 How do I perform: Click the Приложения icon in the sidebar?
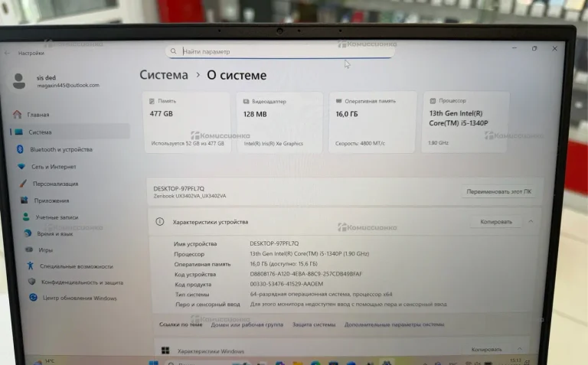[24, 200]
